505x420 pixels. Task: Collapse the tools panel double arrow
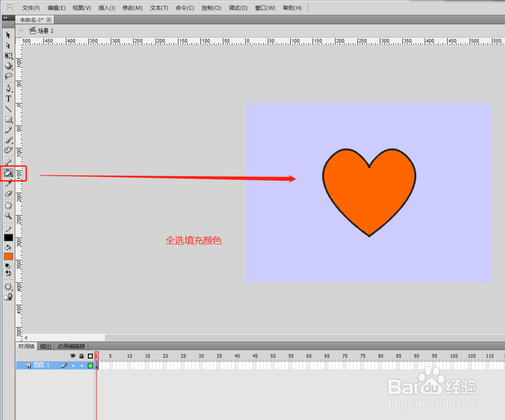click(5, 18)
